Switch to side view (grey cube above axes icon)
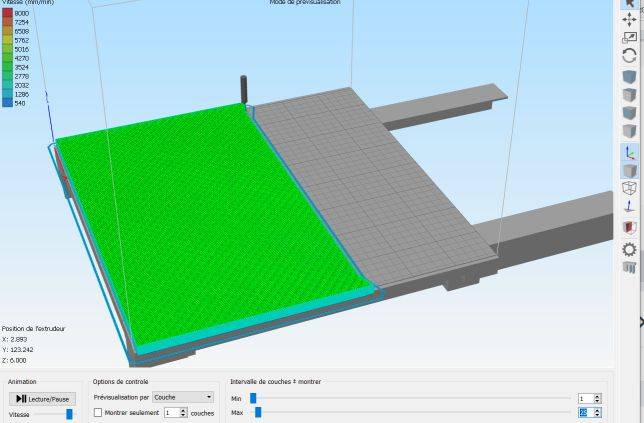644x423 pixels. click(629, 131)
